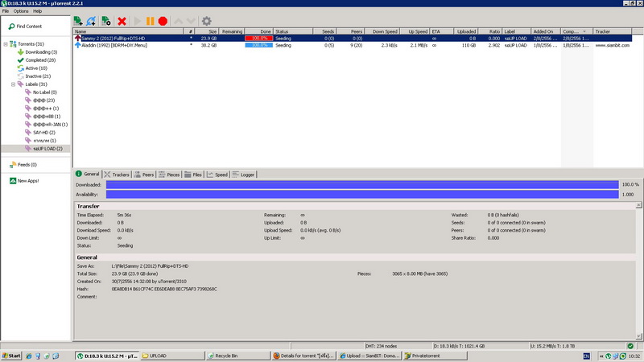This screenshot has height=362, width=644.
Task: Click the Move Up Queue arrow icon
Action: tap(178, 21)
